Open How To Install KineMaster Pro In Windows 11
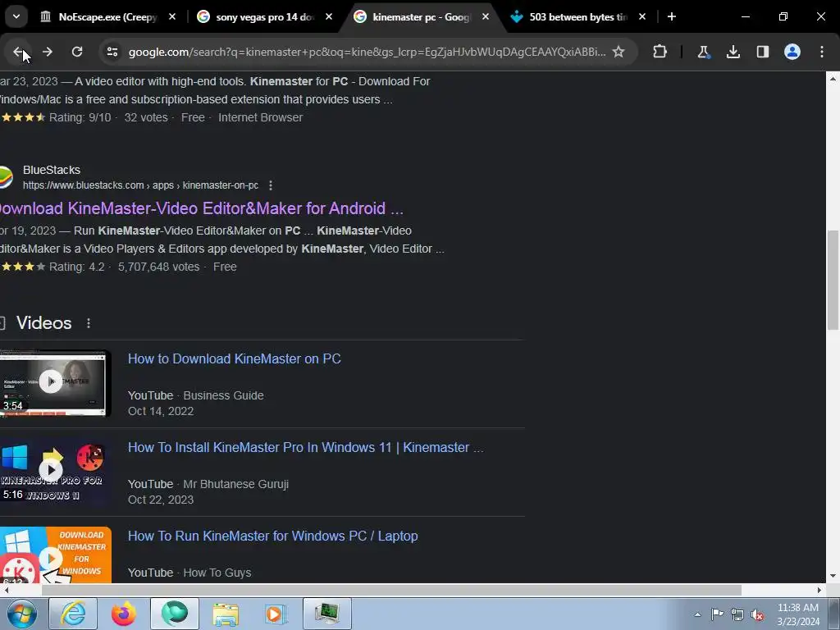 [305, 447]
